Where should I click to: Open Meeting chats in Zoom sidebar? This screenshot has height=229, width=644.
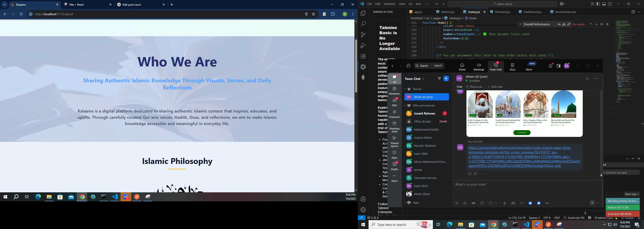tap(394, 127)
